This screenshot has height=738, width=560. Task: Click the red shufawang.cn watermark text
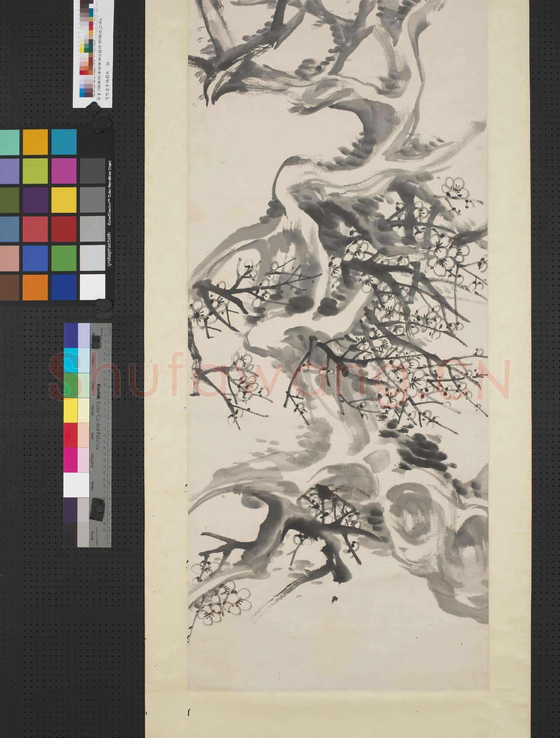pyautogui.click(x=280, y=378)
